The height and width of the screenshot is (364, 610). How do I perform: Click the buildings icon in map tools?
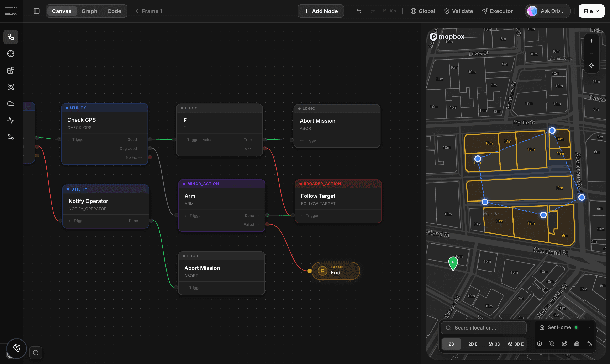(577, 344)
